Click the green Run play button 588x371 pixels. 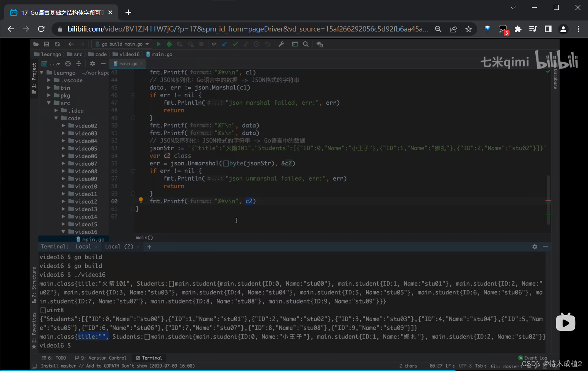coord(158,44)
